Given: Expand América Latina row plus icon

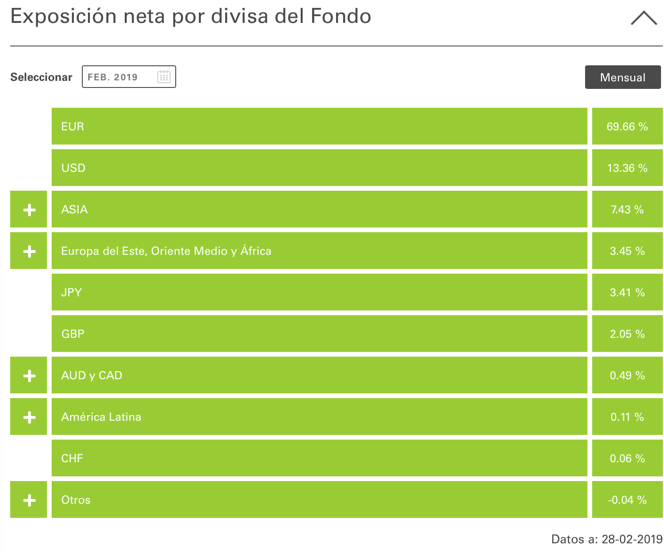Looking at the screenshot, I should pos(29,417).
